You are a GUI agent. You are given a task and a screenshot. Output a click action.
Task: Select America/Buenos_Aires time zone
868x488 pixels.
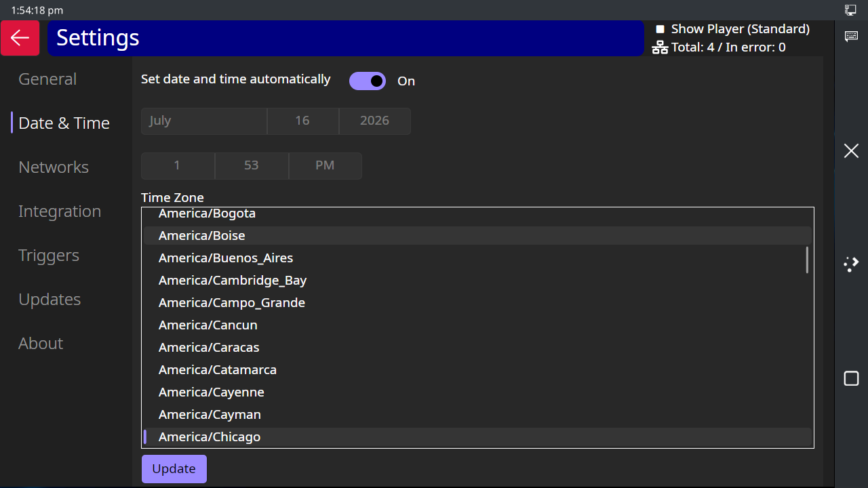pyautogui.click(x=477, y=258)
